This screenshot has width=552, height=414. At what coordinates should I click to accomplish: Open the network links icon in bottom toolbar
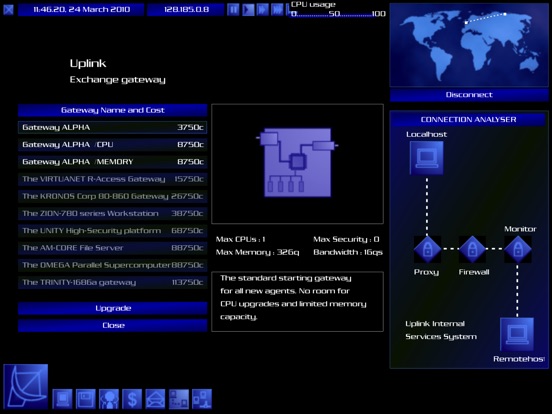[202, 399]
